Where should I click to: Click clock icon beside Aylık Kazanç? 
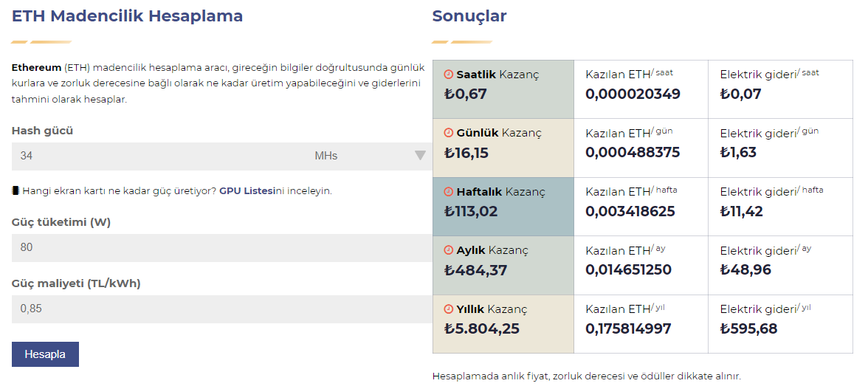pos(448,251)
